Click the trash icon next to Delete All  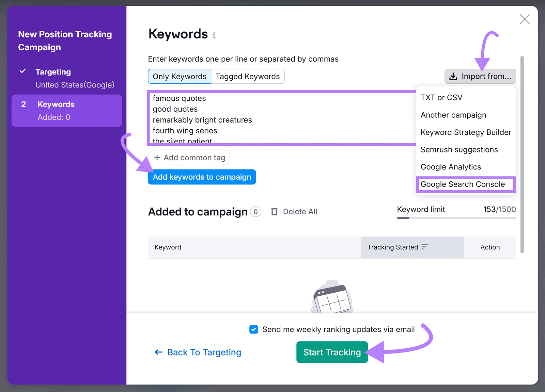tap(274, 211)
